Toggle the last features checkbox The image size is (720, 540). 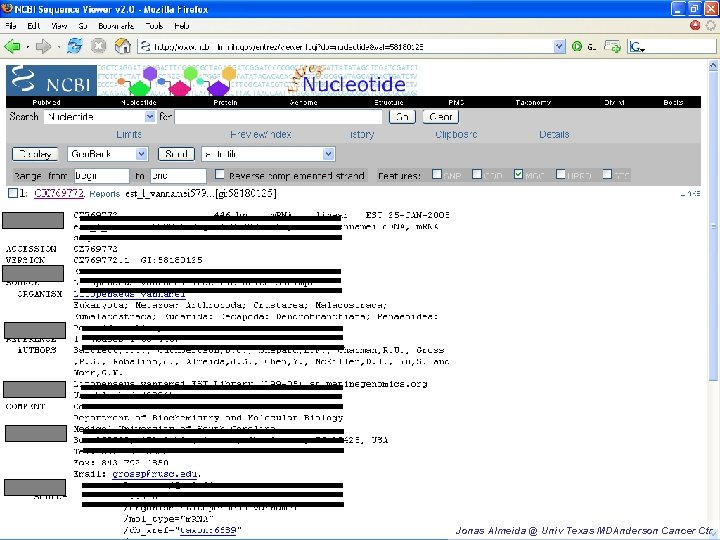(x=607, y=174)
